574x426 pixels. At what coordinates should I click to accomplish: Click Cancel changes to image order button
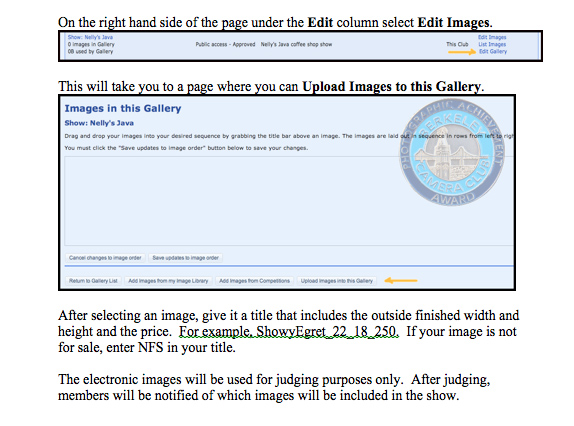point(105,258)
